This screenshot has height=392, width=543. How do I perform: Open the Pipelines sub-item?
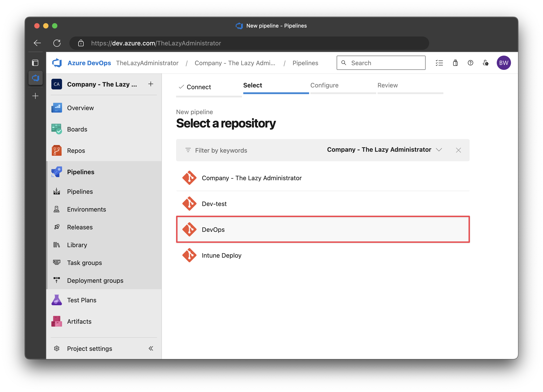click(104, 192)
